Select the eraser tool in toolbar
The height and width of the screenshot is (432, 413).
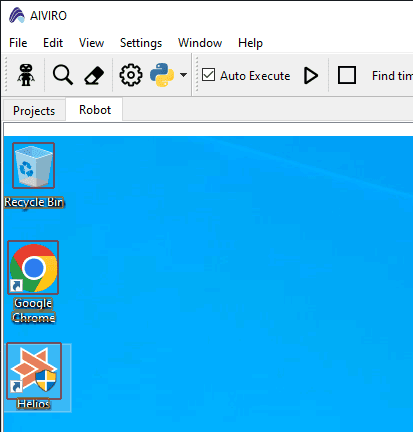click(x=94, y=75)
